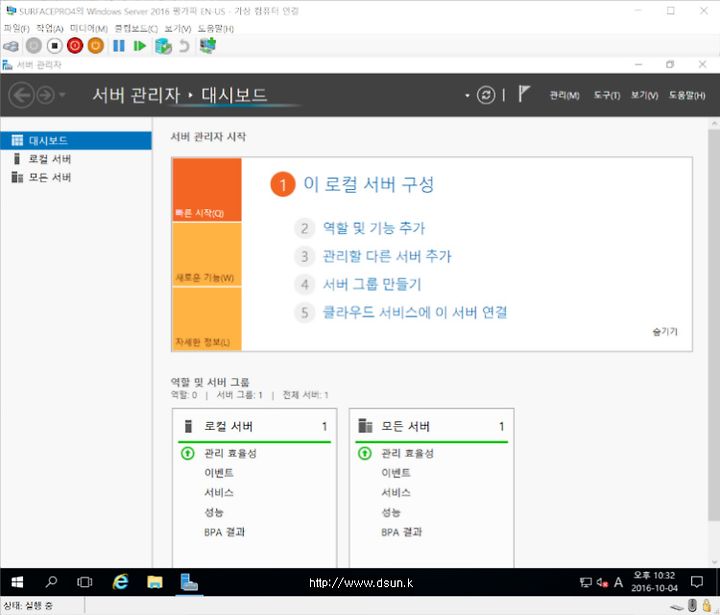Screen dimensions: 720x615
Task: Click 이벤트 in the 모든 서버 tile
Action: (396, 473)
